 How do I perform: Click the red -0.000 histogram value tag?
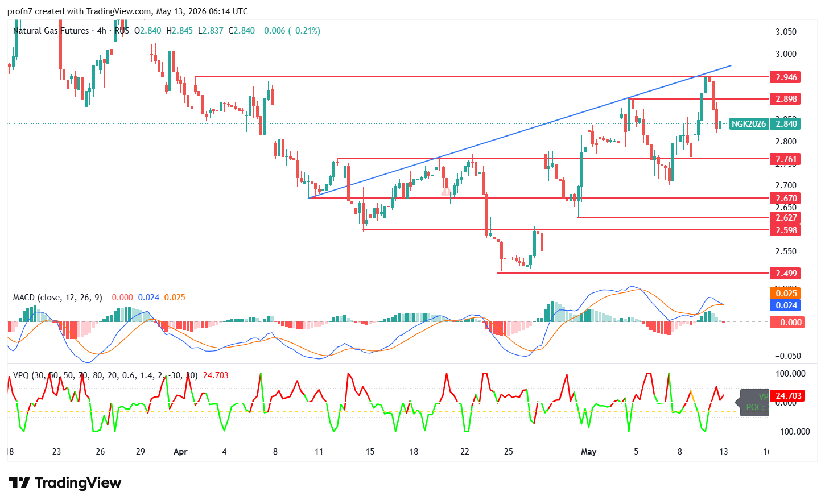787,322
